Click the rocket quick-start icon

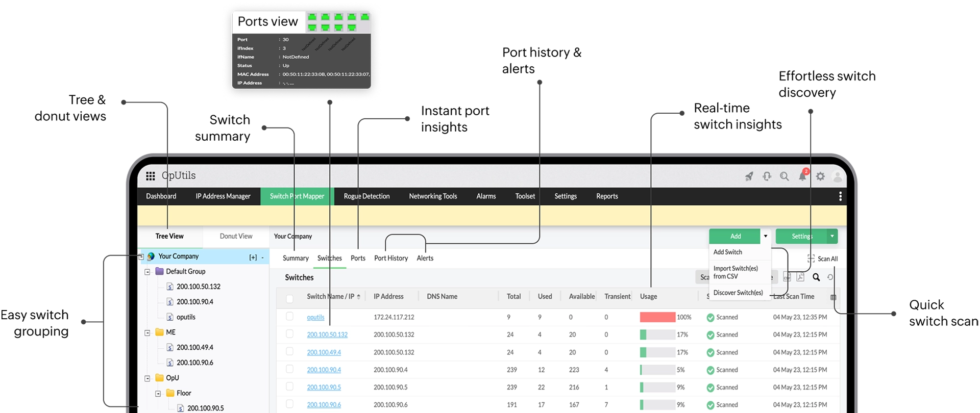[x=749, y=176]
